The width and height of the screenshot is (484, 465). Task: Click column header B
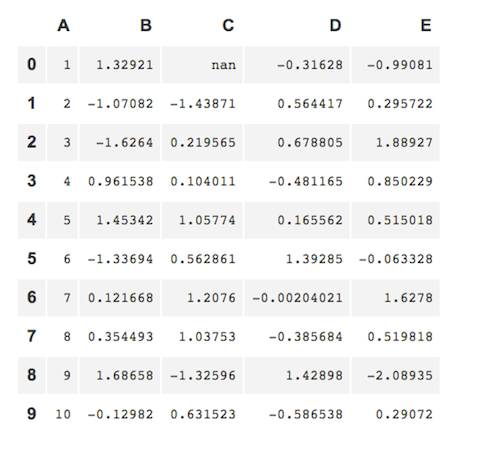coord(146,26)
